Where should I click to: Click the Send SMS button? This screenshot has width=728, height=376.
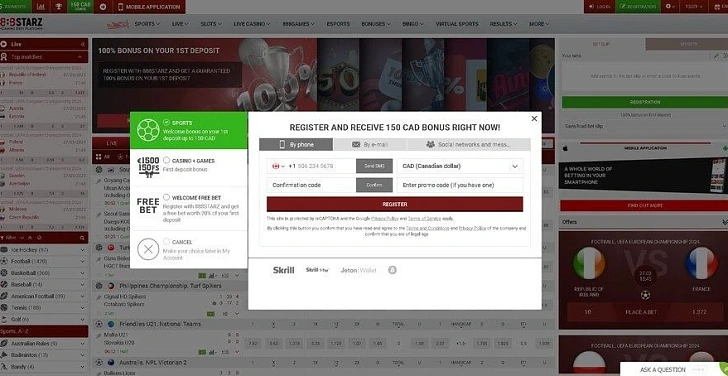(x=374, y=166)
